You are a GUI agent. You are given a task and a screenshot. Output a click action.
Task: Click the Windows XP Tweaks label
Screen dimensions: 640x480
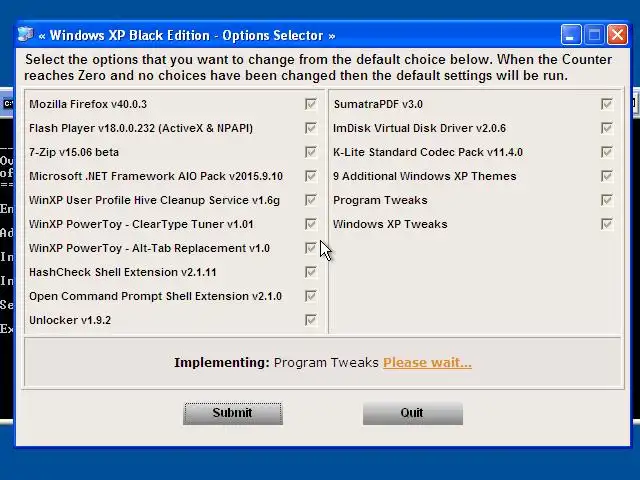(x=390, y=224)
